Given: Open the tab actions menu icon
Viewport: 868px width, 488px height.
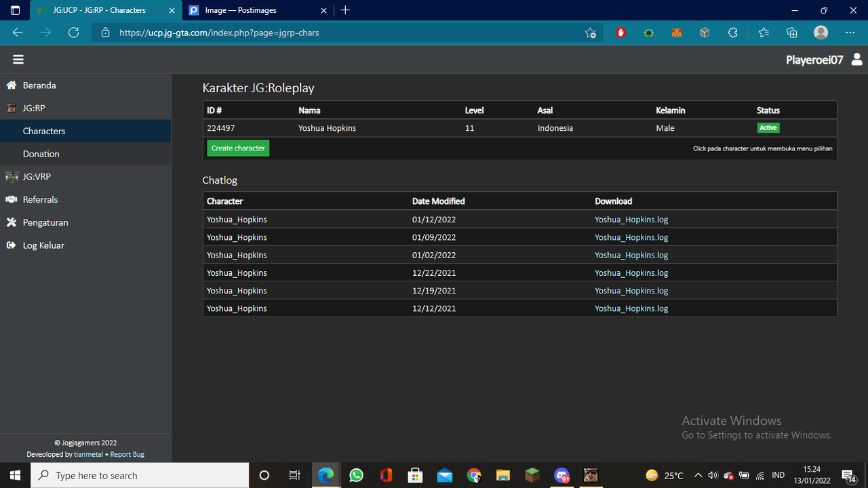Looking at the screenshot, I should point(15,10).
